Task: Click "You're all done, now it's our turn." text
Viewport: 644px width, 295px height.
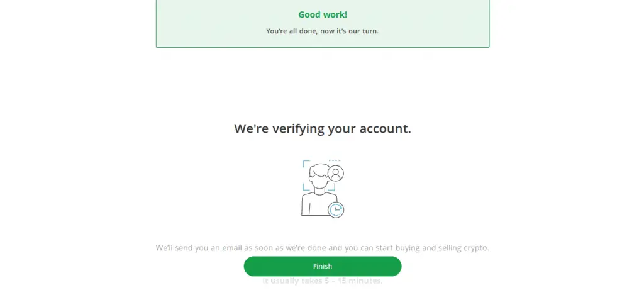Action: 323,31
